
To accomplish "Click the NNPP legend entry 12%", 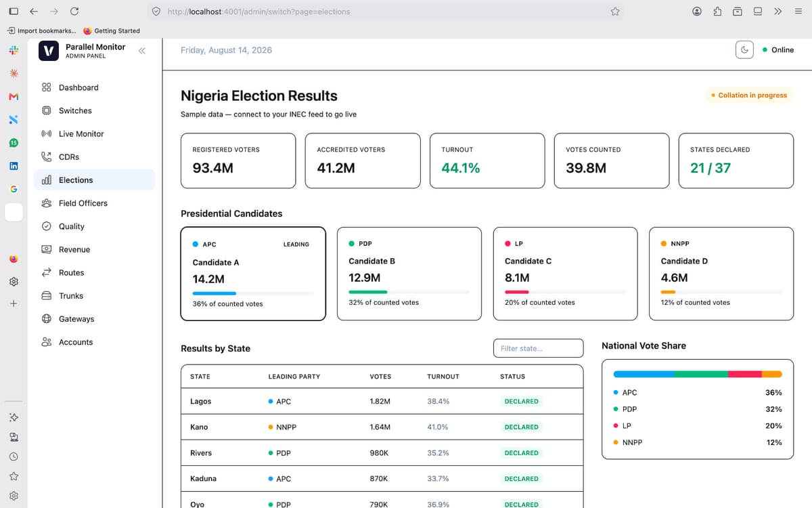I will click(698, 442).
